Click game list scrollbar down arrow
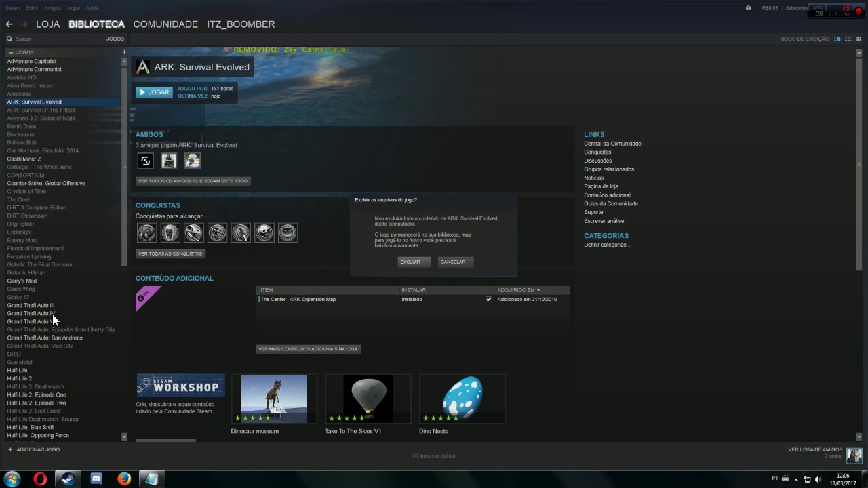Image resolution: width=868 pixels, height=488 pixels. (x=124, y=436)
